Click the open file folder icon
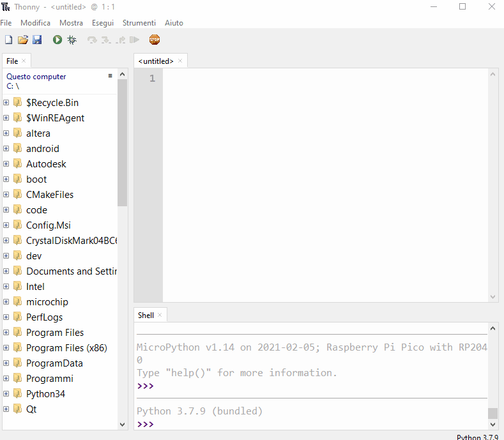 point(23,40)
